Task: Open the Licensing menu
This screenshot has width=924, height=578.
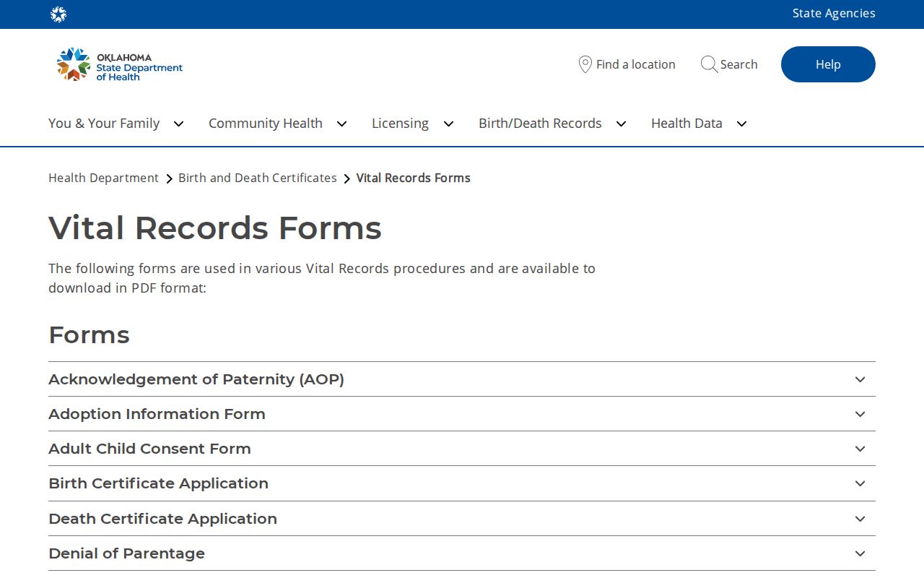Action: [x=400, y=124]
